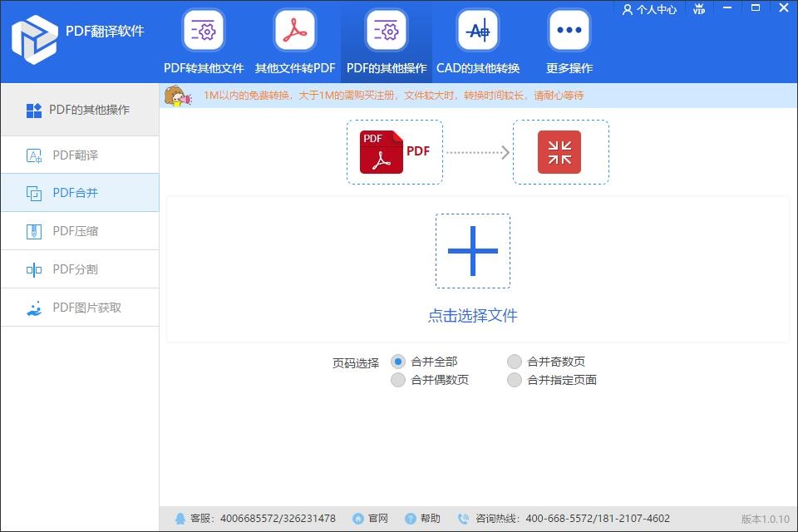Image resolution: width=798 pixels, height=532 pixels.
Task: Select the 合并偶数页 radio option
Action: tap(398, 380)
